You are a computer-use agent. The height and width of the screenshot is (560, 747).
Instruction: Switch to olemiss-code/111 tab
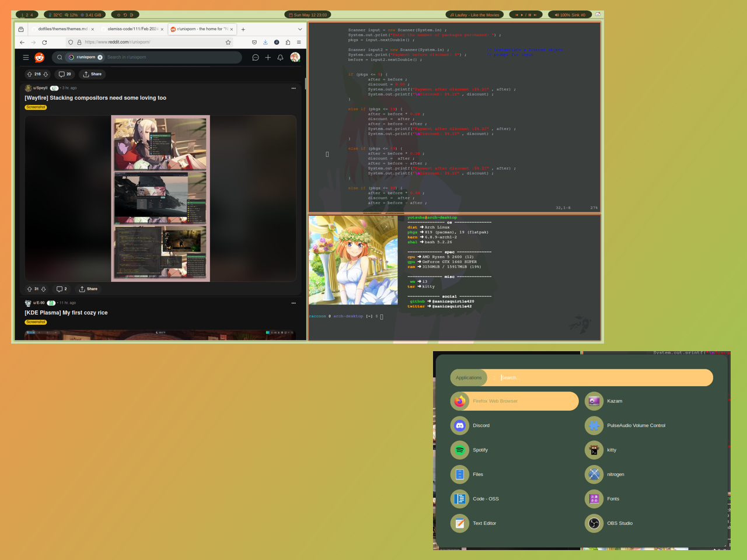point(132,29)
